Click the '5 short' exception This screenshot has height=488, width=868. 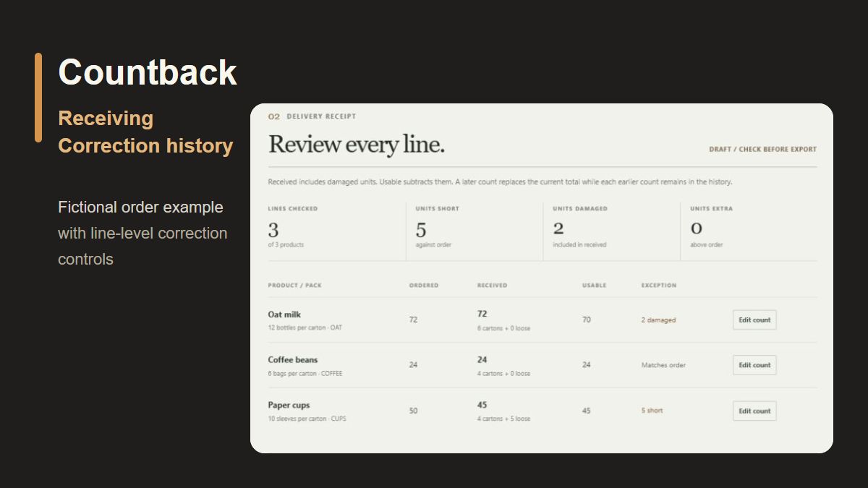(652, 411)
